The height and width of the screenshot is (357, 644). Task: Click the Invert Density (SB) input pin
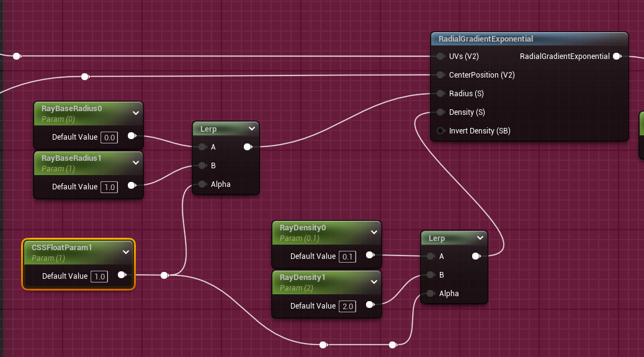441,130
